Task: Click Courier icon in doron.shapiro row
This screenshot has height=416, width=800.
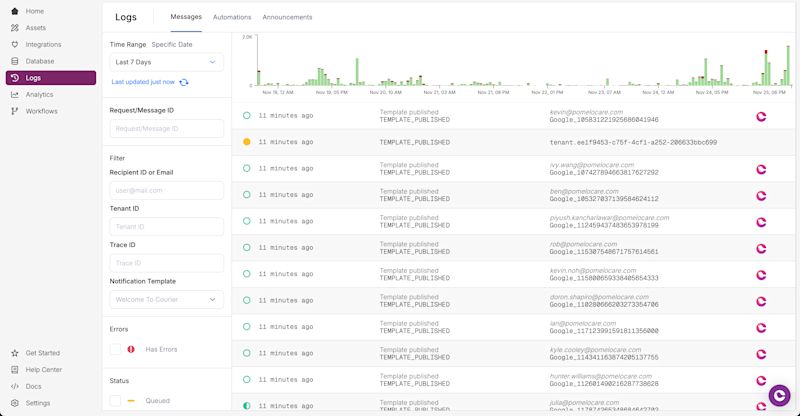Action: point(761,301)
